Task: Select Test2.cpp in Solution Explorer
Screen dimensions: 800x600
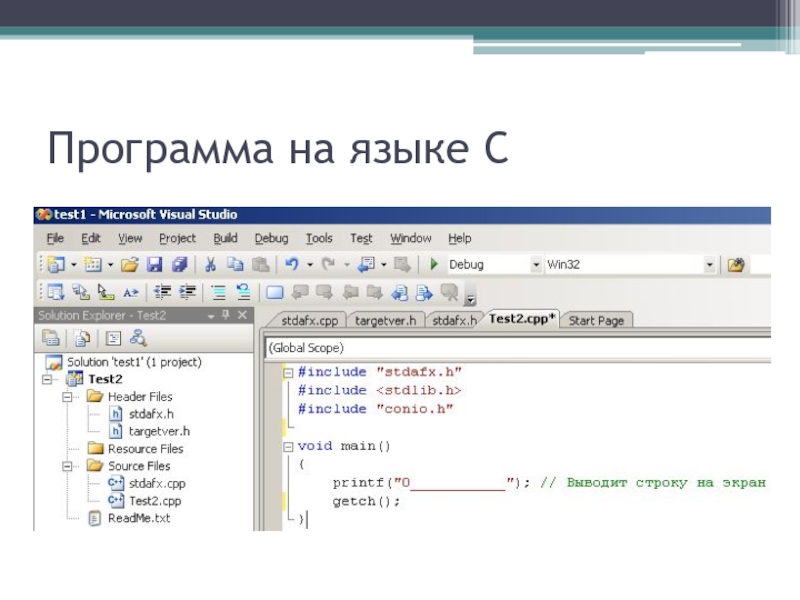Action: (154, 501)
